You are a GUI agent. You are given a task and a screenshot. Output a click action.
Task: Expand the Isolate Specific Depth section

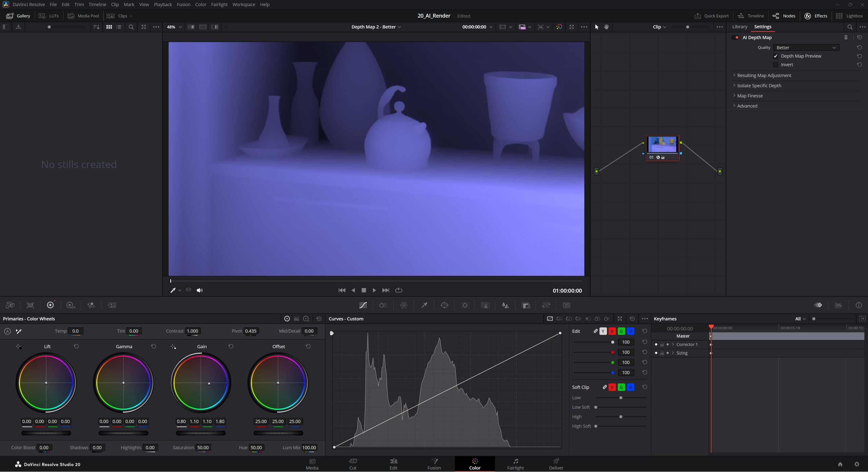(x=759, y=85)
